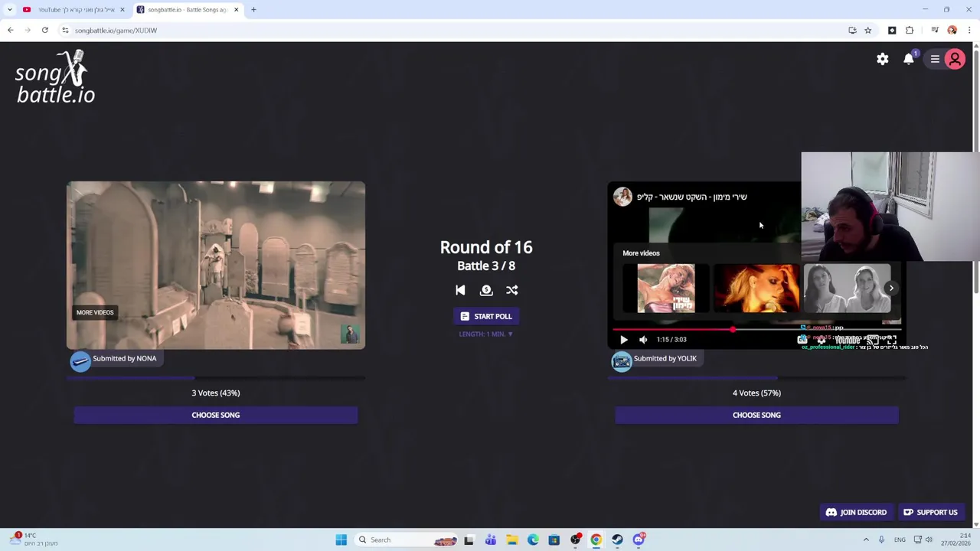
Task: Open the third More videos thumbnail of two women
Action: coord(848,289)
